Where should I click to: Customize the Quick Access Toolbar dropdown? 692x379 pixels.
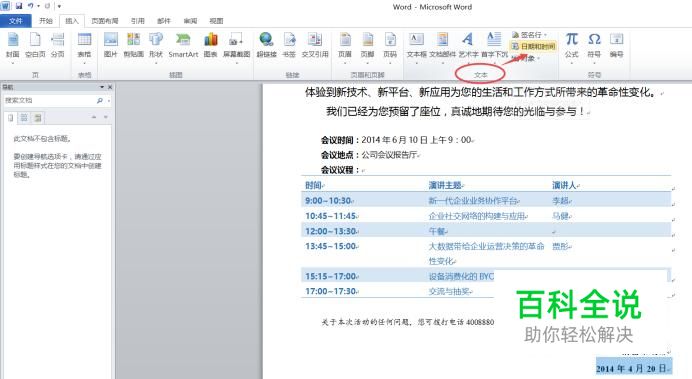tap(59, 6)
